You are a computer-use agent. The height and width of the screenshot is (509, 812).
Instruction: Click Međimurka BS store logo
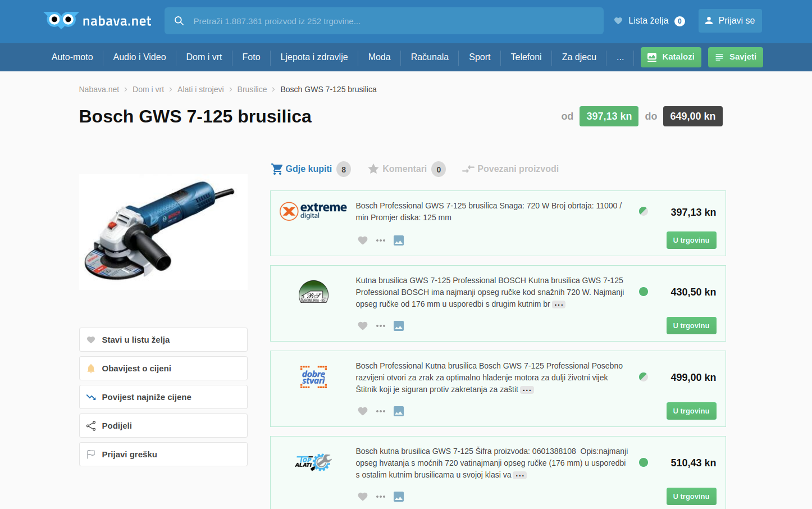pos(313,292)
